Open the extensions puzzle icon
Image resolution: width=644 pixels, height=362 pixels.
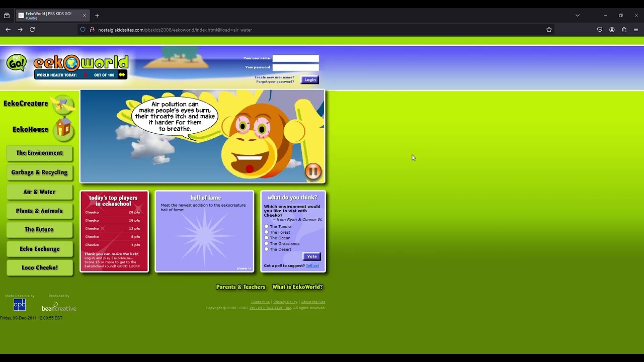pyautogui.click(x=624, y=30)
